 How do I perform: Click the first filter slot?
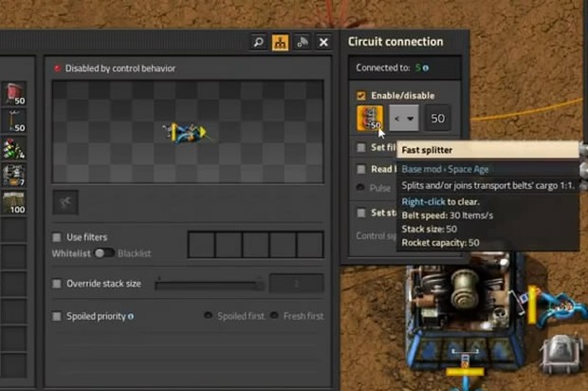click(201, 245)
